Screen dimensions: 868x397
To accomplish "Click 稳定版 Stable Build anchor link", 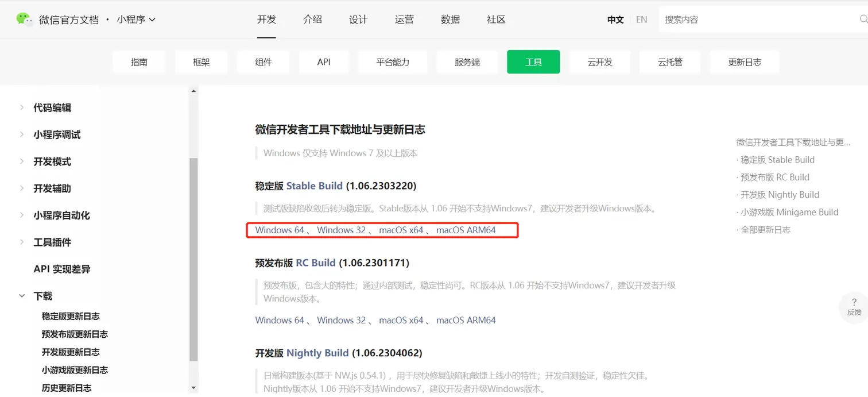I will [x=776, y=160].
